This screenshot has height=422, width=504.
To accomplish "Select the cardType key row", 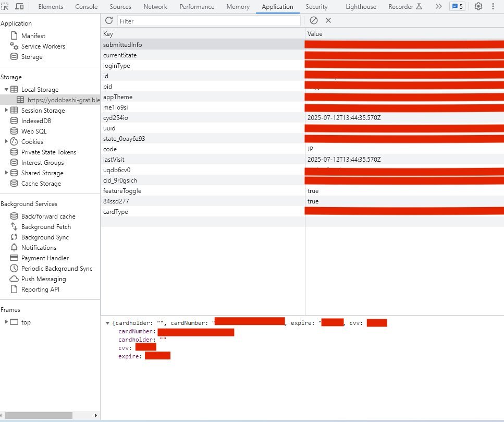I will click(x=203, y=212).
